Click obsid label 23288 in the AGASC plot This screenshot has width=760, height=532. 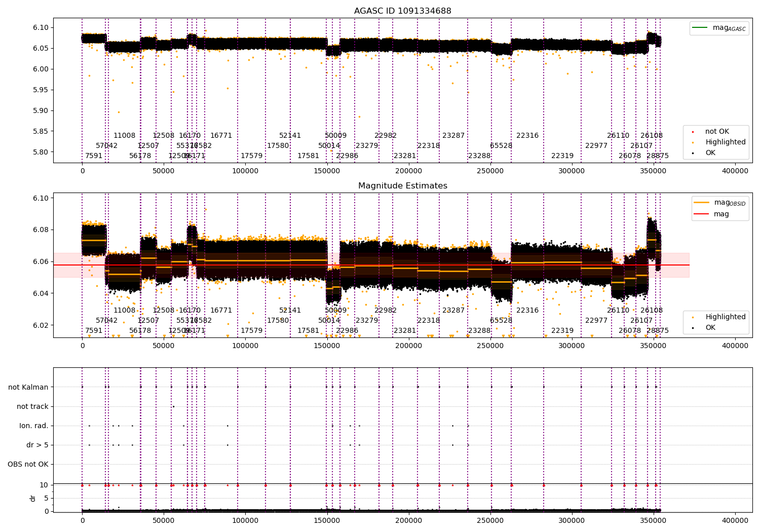coord(479,156)
